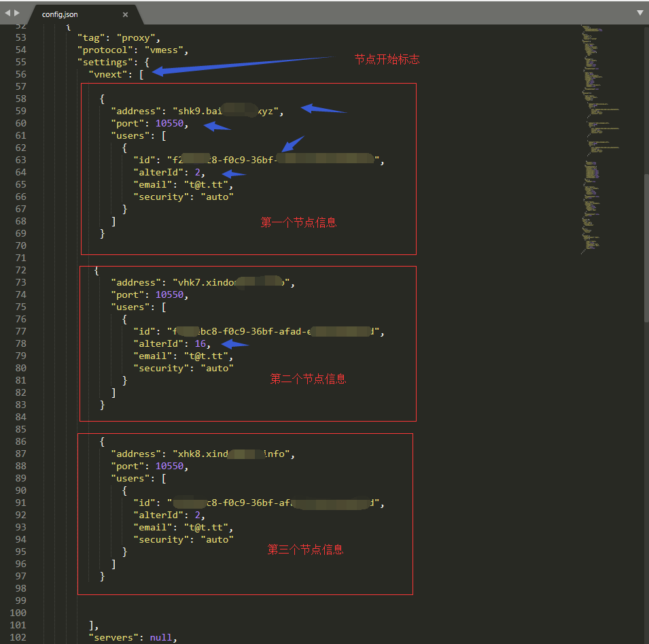Click line number 72 in the gutter
Viewport: 649px width, 644px height.
[x=20, y=270]
